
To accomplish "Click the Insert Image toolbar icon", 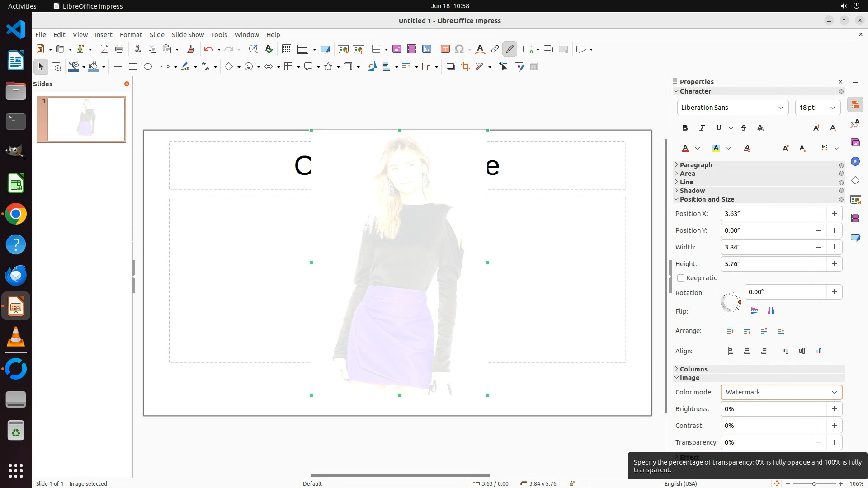I will coord(397,49).
